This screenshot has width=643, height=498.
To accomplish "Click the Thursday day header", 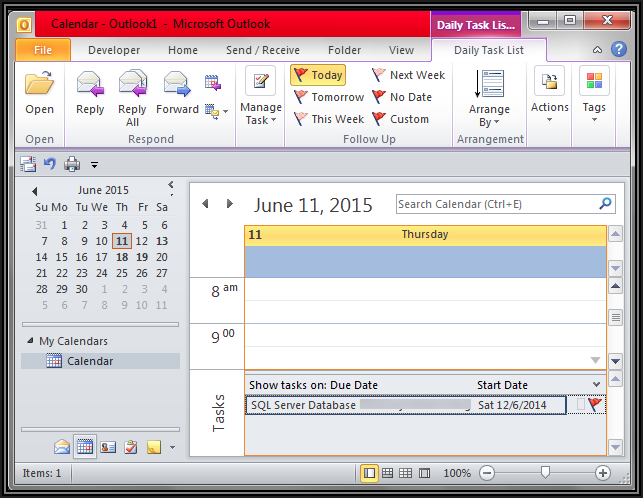I will pos(425,235).
